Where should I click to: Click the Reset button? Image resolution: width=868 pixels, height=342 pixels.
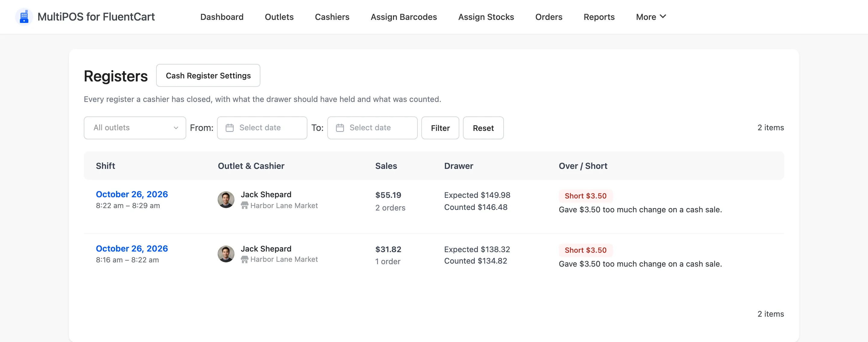point(483,128)
